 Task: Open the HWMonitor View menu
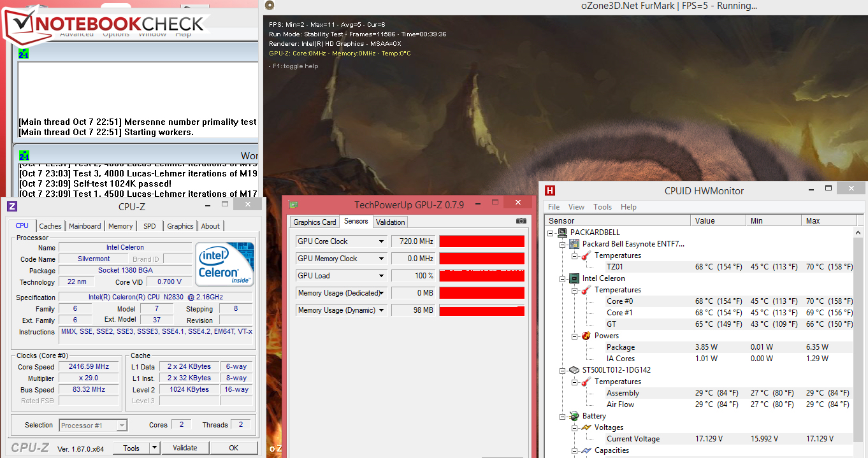(576, 207)
